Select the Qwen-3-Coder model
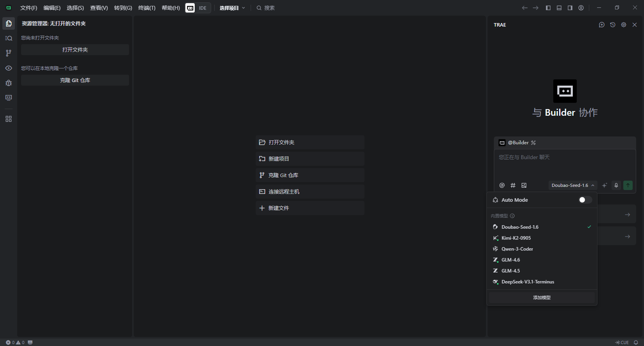This screenshot has height=346, width=644. pyautogui.click(x=542, y=249)
